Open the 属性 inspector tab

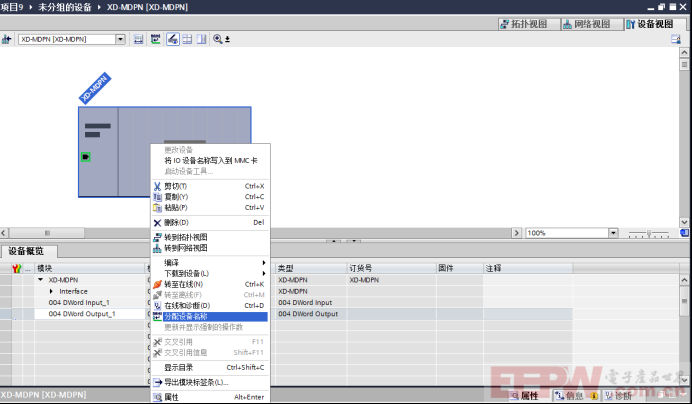(x=525, y=396)
